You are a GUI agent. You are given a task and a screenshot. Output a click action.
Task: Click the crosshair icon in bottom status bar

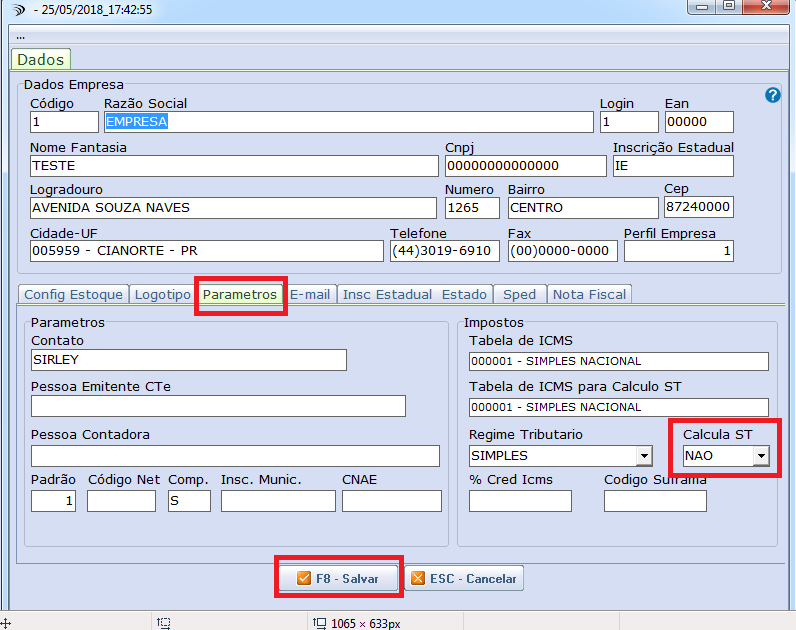[5, 622]
